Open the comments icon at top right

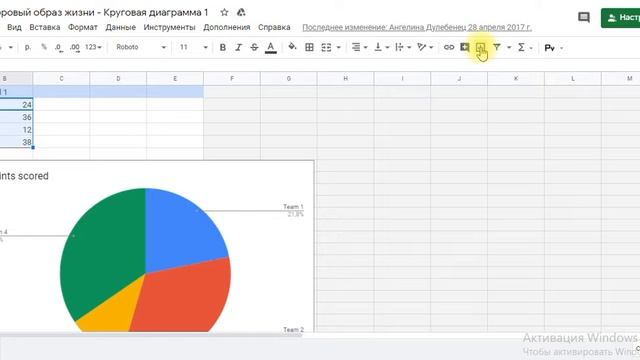(584, 18)
